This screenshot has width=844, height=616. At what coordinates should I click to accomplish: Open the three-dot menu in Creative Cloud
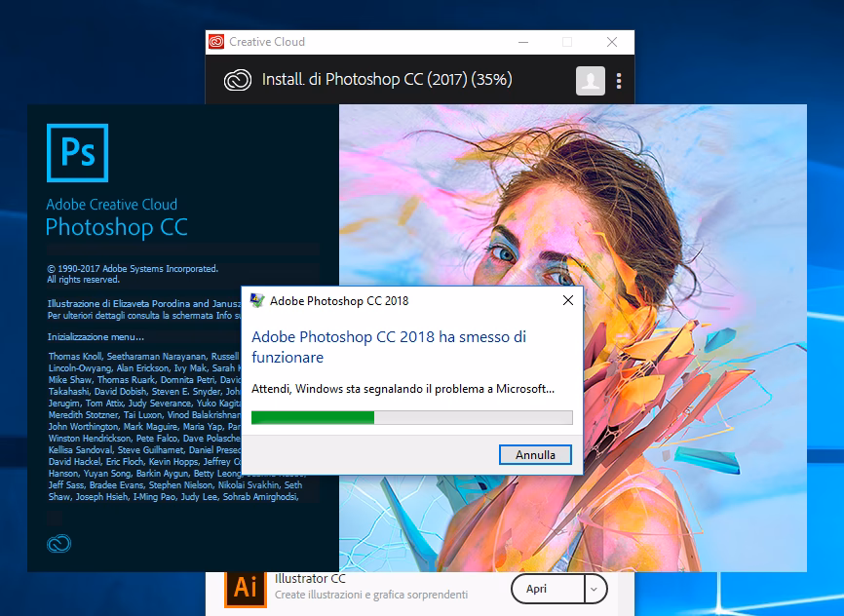[x=619, y=81]
